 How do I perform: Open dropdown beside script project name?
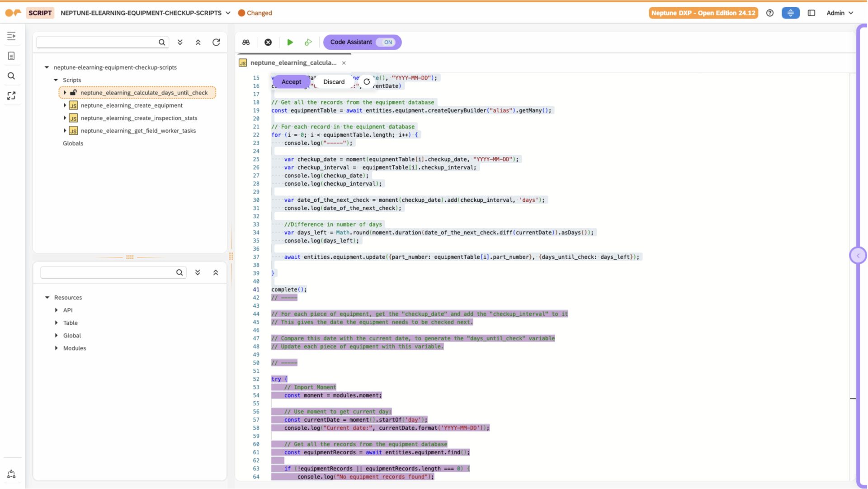tap(228, 13)
